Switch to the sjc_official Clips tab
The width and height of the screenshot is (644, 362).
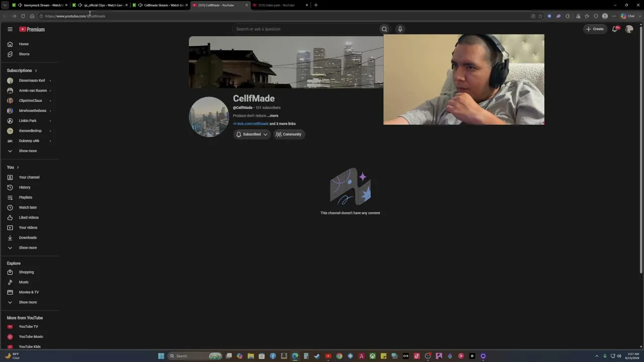pos(100,5)
